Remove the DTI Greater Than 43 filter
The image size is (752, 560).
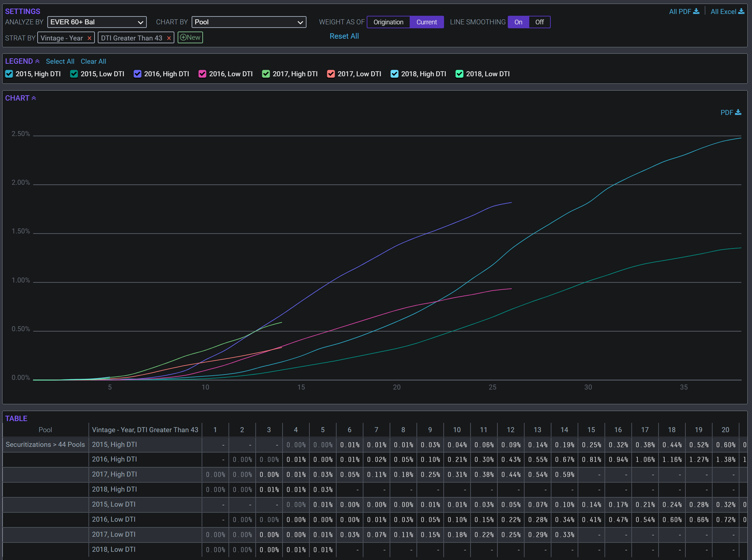169,38
